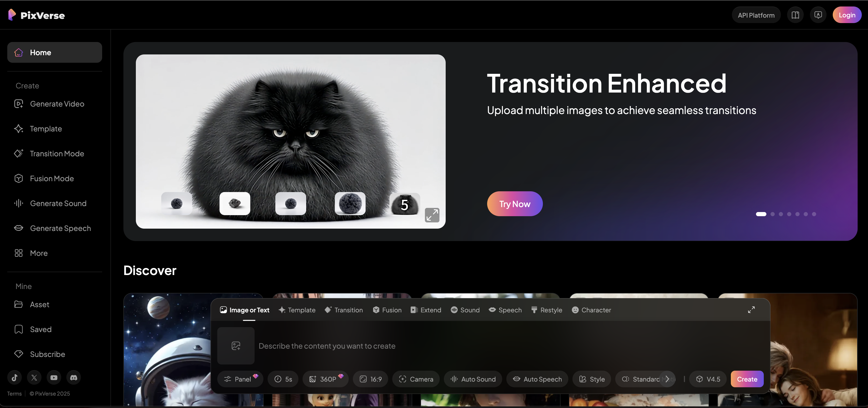
Task: Click the Create button
Action: (747, 379)
